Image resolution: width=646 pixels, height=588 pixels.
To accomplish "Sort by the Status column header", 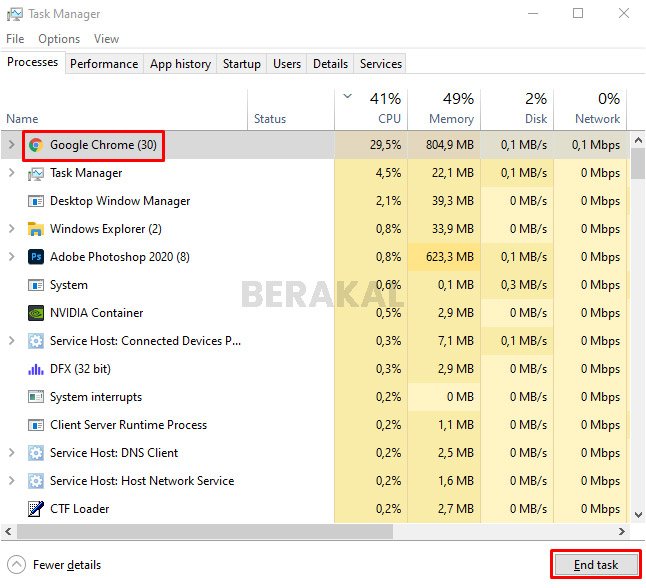I will click(x=291, y=110).
